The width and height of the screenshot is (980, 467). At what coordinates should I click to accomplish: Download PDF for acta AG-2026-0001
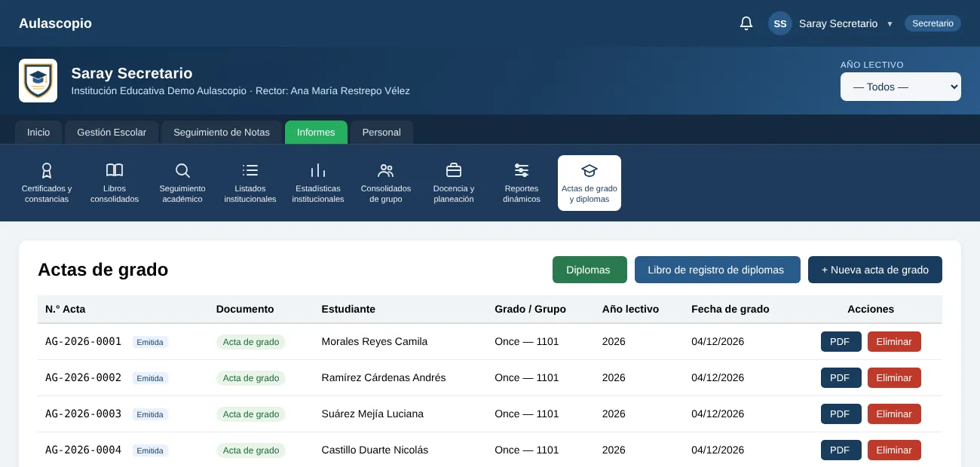840,341
